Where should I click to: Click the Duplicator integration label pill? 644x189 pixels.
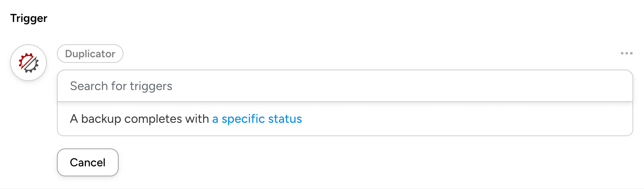point(90,54)
